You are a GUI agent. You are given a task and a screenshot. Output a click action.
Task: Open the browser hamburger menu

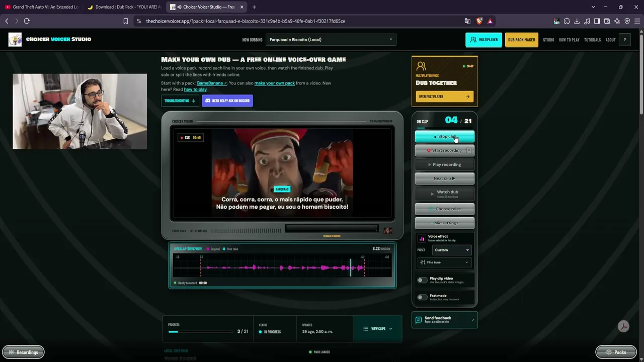637,21
